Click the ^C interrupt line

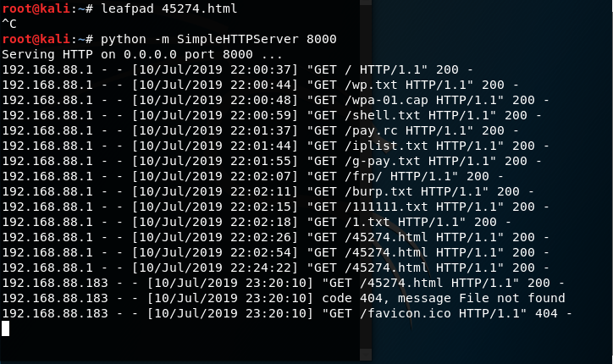click(x=9, y=24)
